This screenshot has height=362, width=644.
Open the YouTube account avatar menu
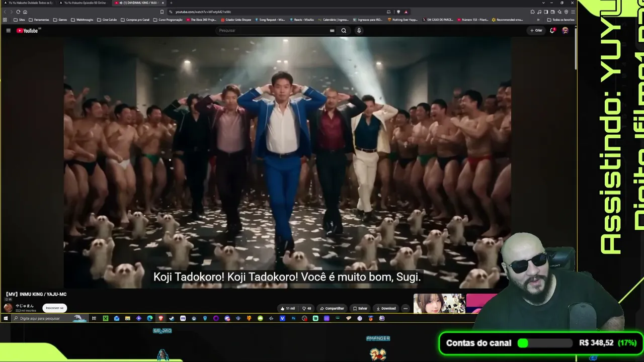coord(565,31)
